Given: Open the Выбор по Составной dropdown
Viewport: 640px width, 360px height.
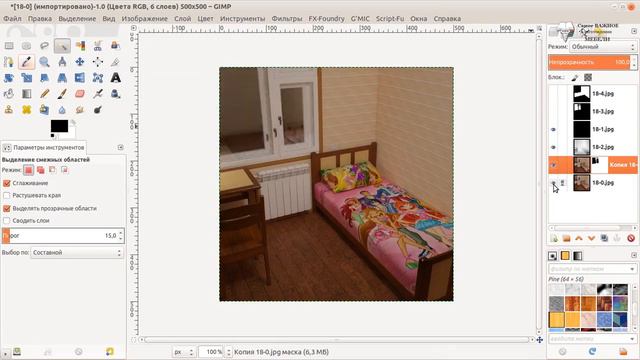Looking at the screenshot, I should [x=77, y=253].
